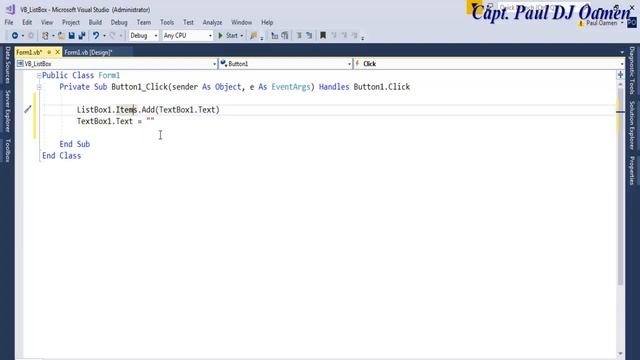Click the Save All toolbar icon
640x360 pixels.
[82, 36]
